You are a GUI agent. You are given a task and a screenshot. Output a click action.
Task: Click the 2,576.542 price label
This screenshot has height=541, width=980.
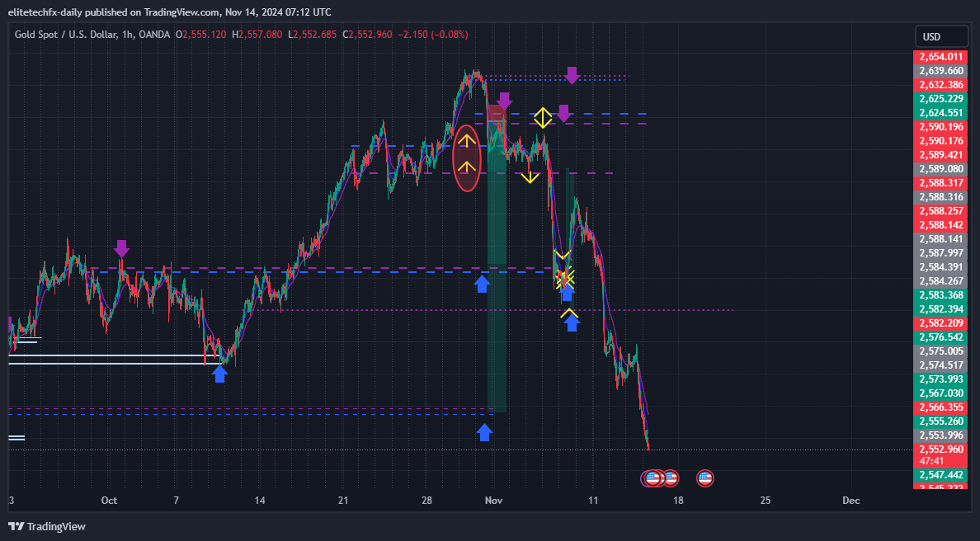click(940, 337)
